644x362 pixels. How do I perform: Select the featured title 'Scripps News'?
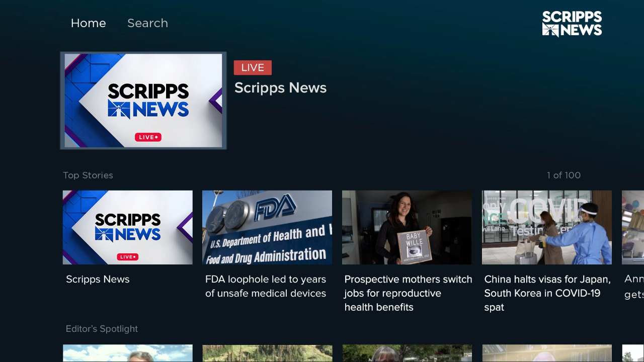coord(280,88)
